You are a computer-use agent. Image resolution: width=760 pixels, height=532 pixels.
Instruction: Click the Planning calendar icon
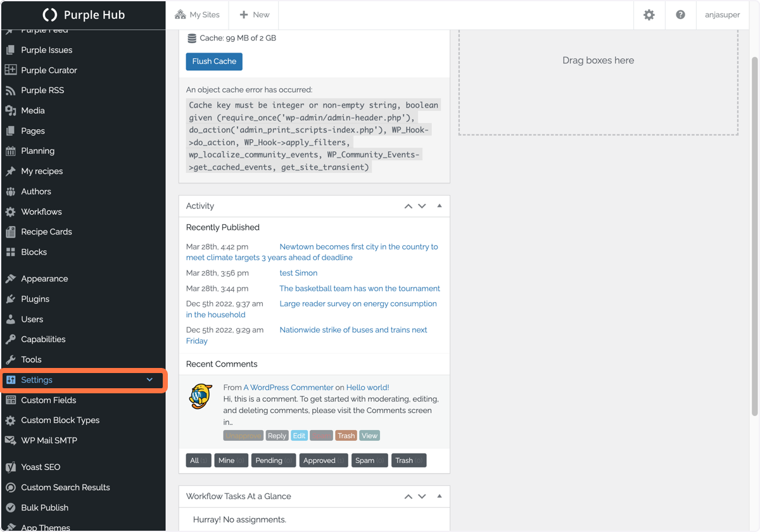10,151
